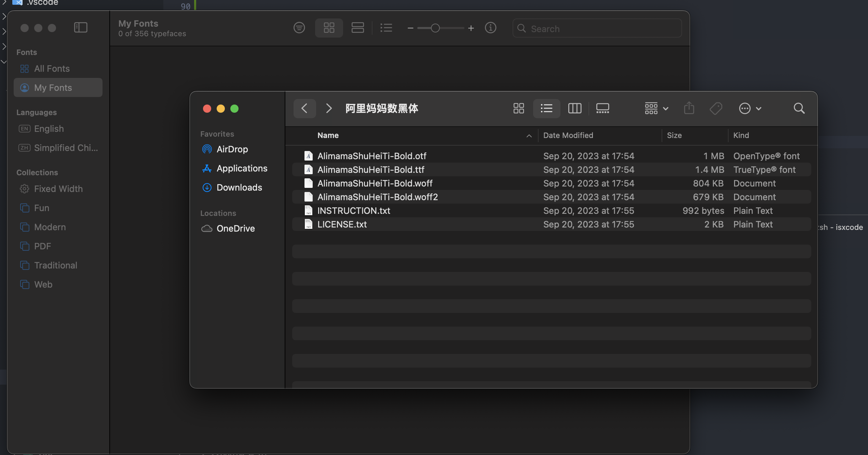This screenshot has height=455, width=868.
Task: Click OpenType font kind cell
Action: click(x=766, y=156)
